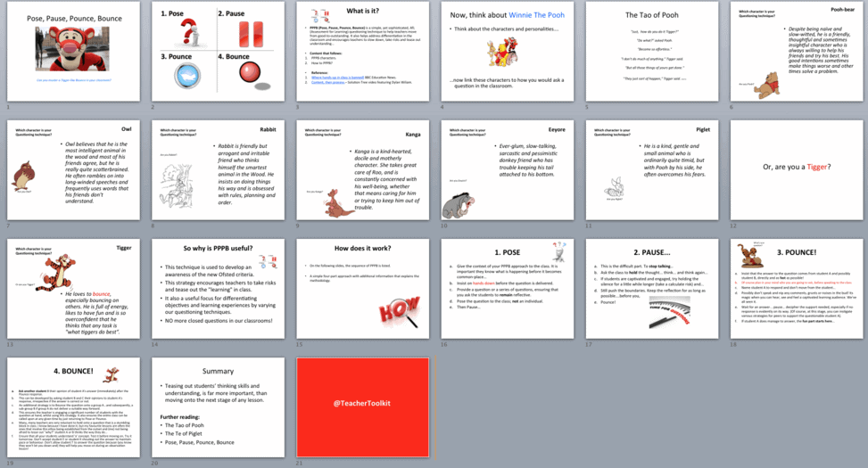Select the 'What is it?' slide
Screen dimensions: 868x468
point(363,51)
